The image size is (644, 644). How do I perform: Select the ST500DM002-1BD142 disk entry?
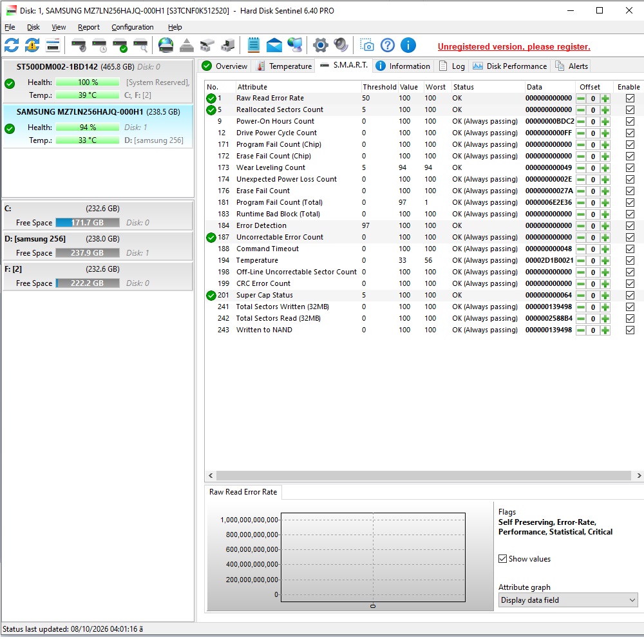98,81
